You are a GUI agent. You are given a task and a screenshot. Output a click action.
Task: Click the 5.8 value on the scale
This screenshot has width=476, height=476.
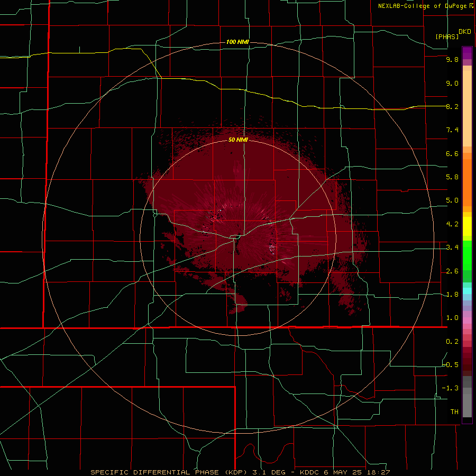click(x=452, y=177)
